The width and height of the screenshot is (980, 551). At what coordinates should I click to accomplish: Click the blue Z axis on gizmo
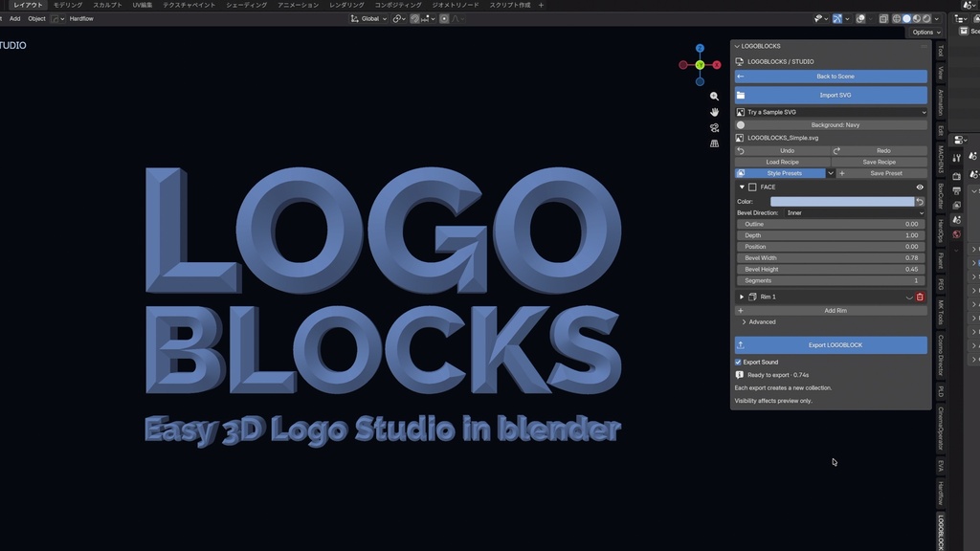point(700,48)
